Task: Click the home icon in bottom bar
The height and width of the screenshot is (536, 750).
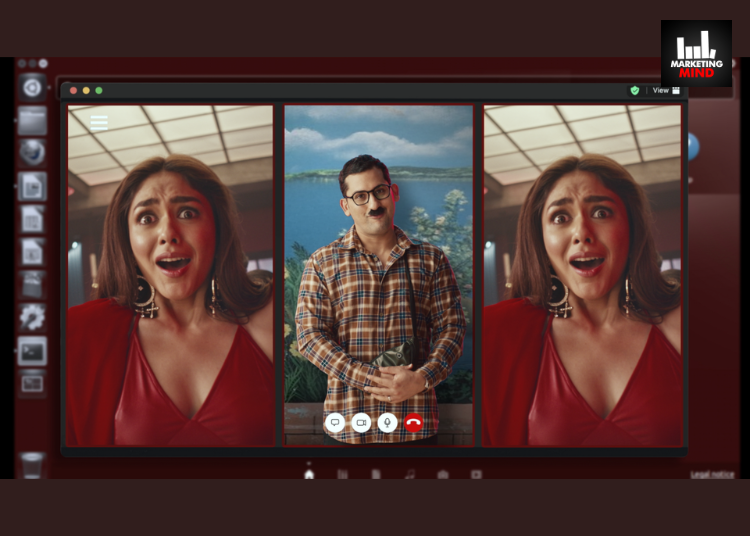Action: (x=309, y=474)
